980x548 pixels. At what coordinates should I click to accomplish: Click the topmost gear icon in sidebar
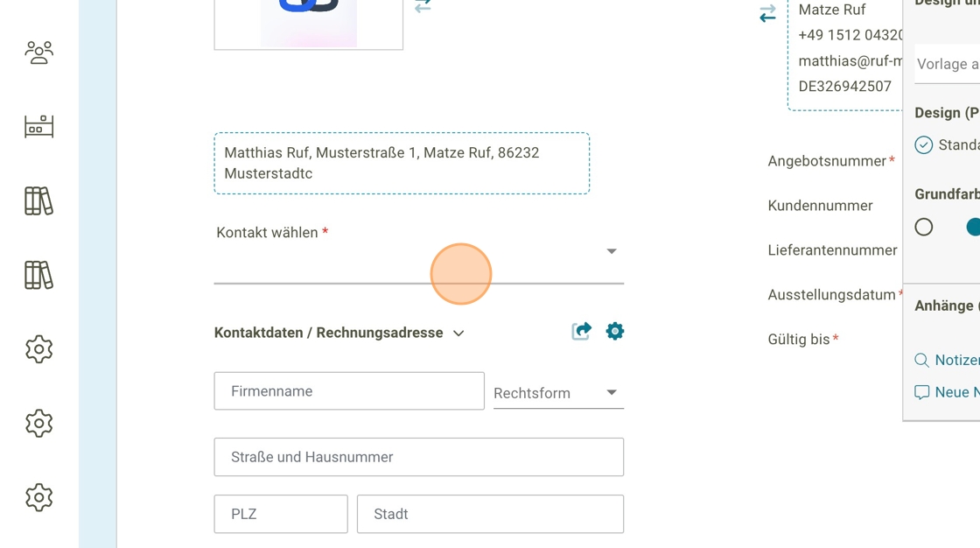pyautogui.click(x=38, y=349)
